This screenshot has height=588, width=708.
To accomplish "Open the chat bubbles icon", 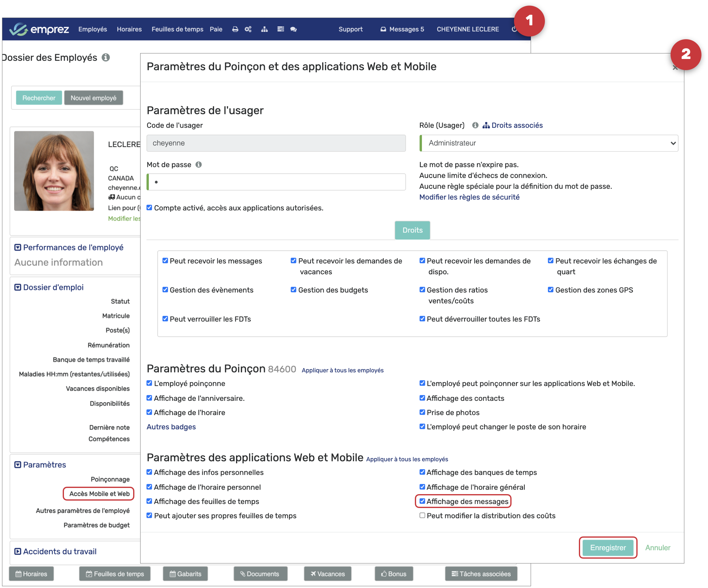I will click(x=293, y=29).
